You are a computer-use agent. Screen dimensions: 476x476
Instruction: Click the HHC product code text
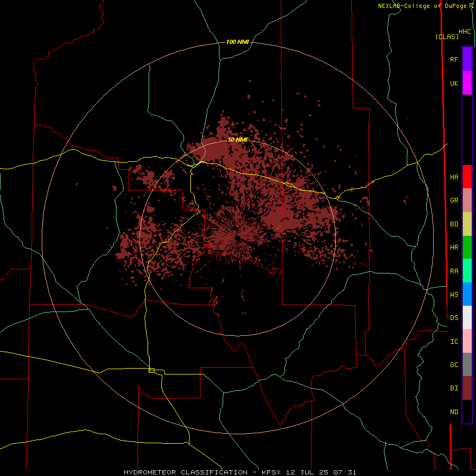[x=464, y=32]
